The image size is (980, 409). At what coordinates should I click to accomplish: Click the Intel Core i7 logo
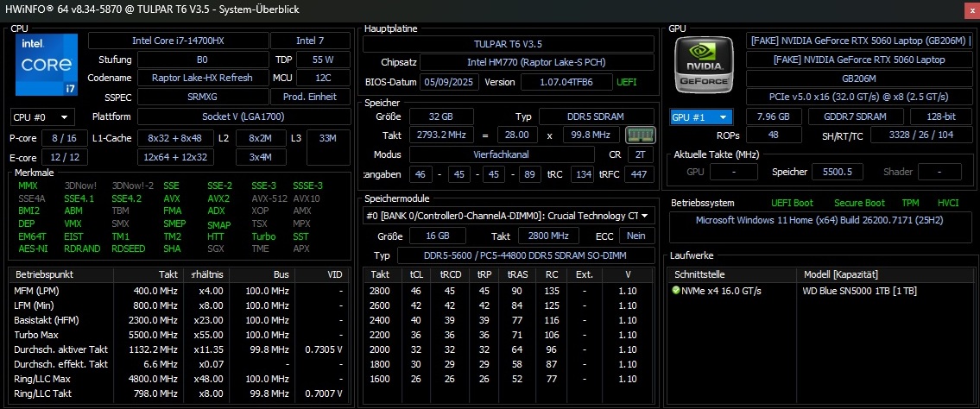45,66
